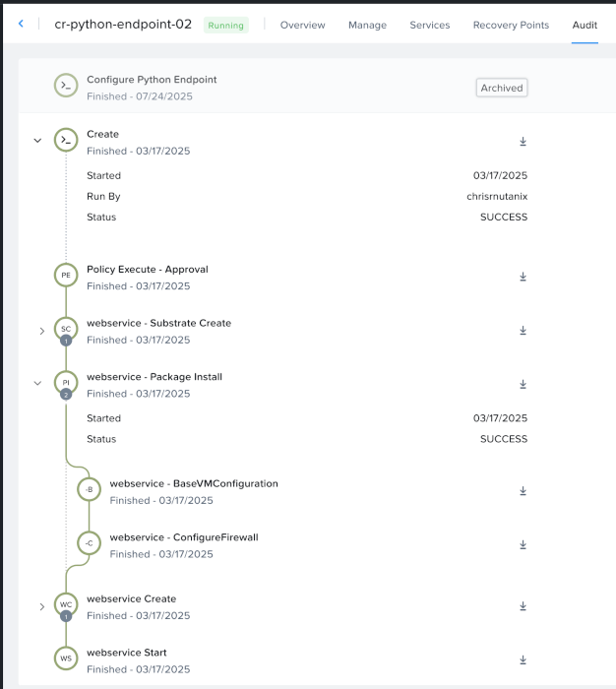Open the Recovery Points tab
The image size is (616, 689).
[511, 25]
